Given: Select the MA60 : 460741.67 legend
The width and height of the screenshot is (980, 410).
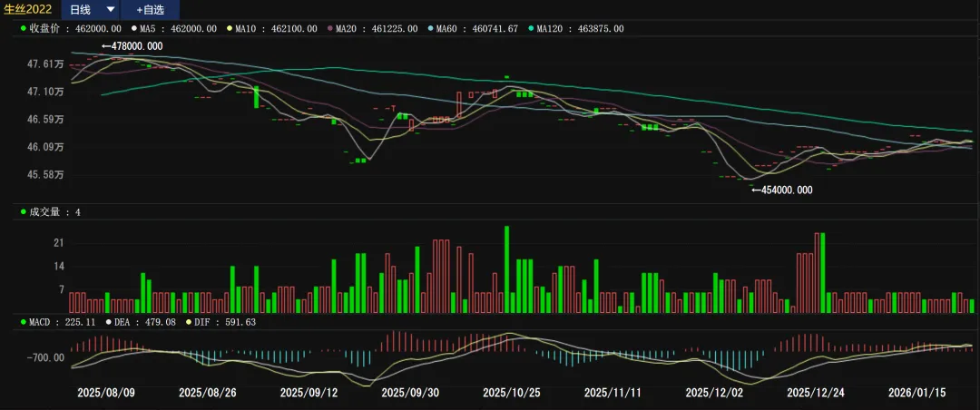Looking at the screenshot, I should click(473, 29).
